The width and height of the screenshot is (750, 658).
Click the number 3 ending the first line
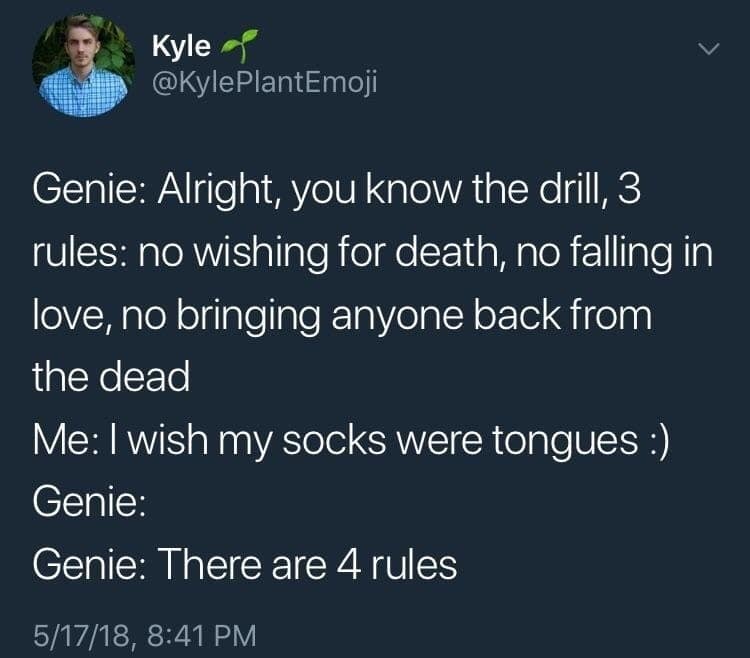[628, 191]
